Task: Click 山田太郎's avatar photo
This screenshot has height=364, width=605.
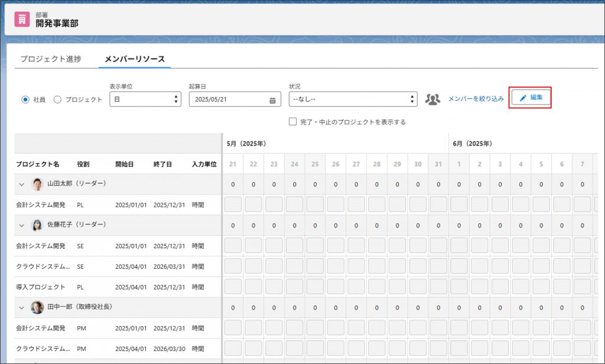Action: click(38, 184)
